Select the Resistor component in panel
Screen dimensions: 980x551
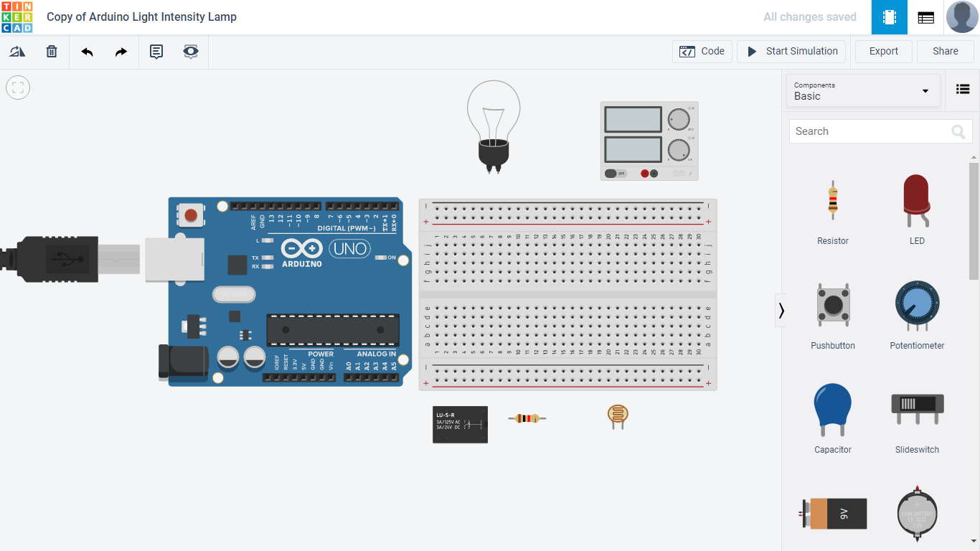click(833, 209)
